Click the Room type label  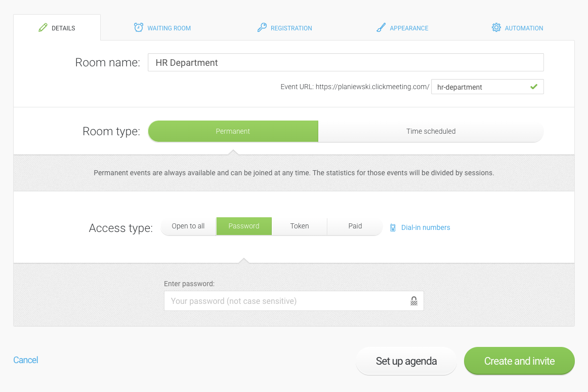click(111, 131)
